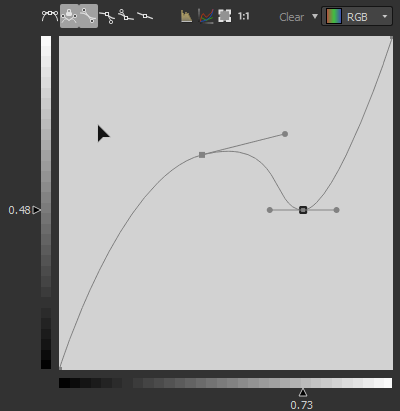Screen dimensions: 400x411
Task: Select the straight-line tangent icon without handles
Action: [x=145, y=16]
